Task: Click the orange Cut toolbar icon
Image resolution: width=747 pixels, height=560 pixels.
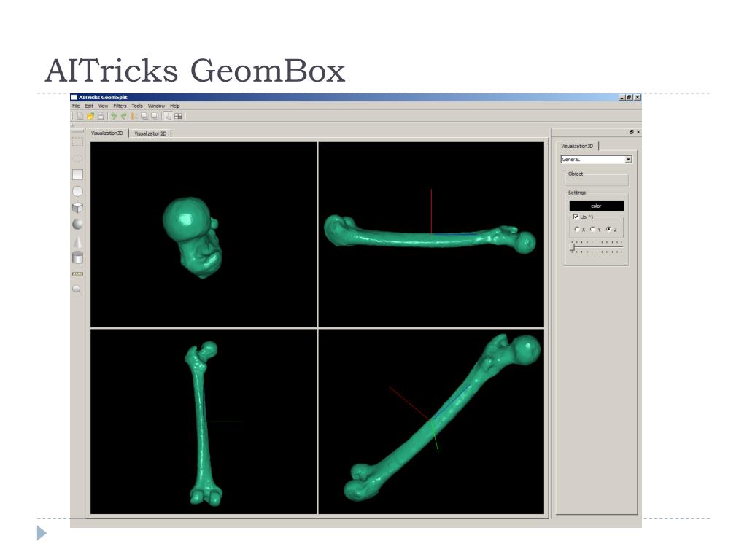Action: [x=134, y=116]
